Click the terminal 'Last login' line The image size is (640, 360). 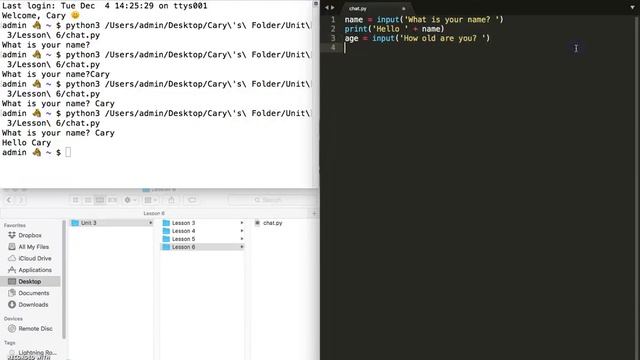[104, 6]
